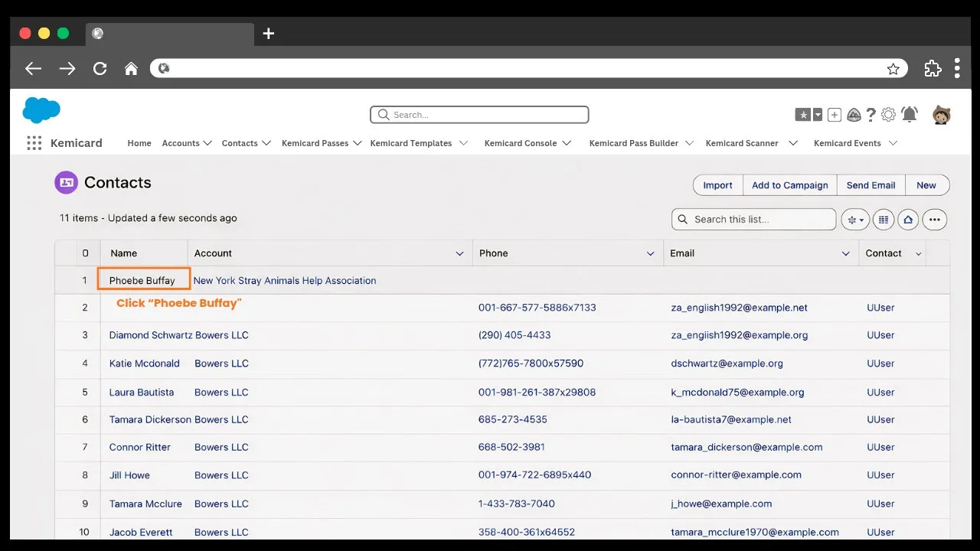Expand the Kemicard Console dropdown chevron
This screenshot has height=551, width=980.
point(567,143)
